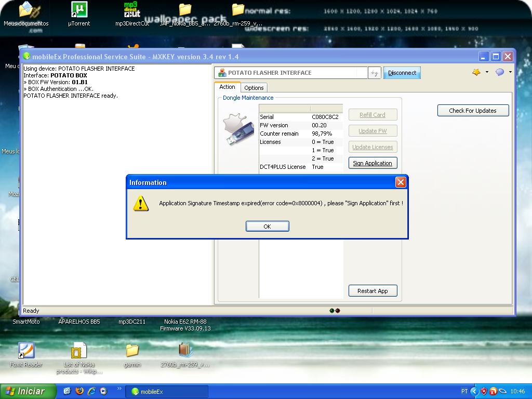Image resolution: width=532 pixels, height=399 pixels.
Task: Open the POTATO FLASHER INTERFACE device combo box
Action: click(291, 73)
